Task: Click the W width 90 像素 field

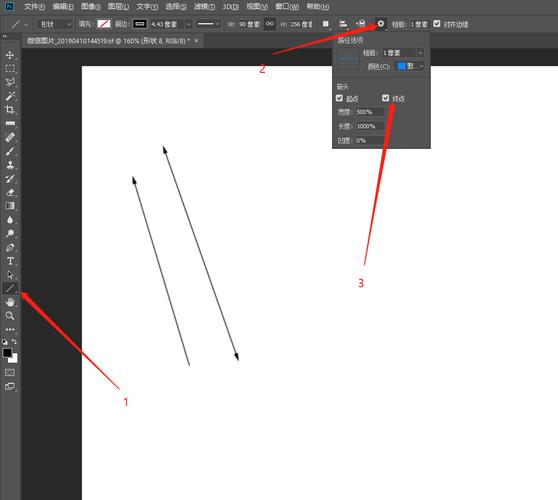Action: pos(249,24)
